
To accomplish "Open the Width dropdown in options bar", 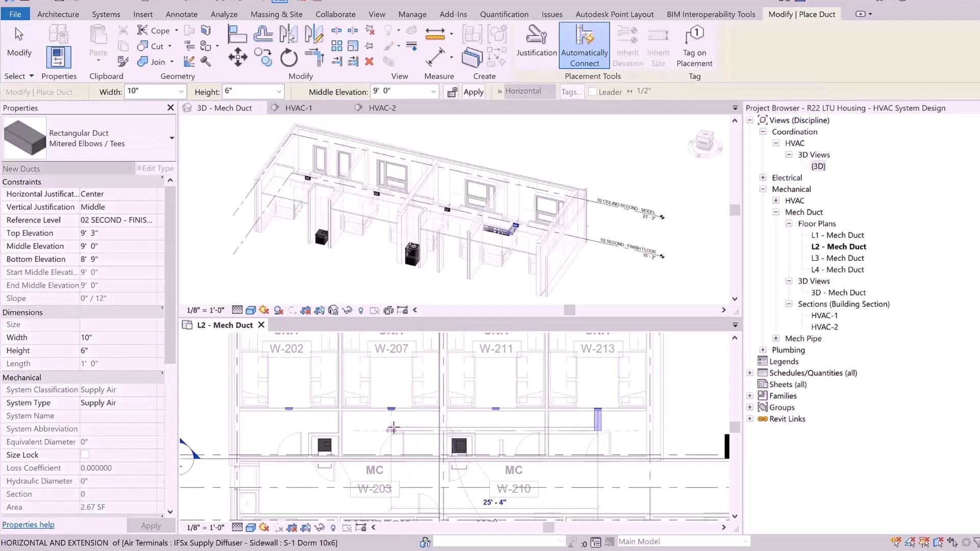I will pyautogui.click(x=181, y=92).
